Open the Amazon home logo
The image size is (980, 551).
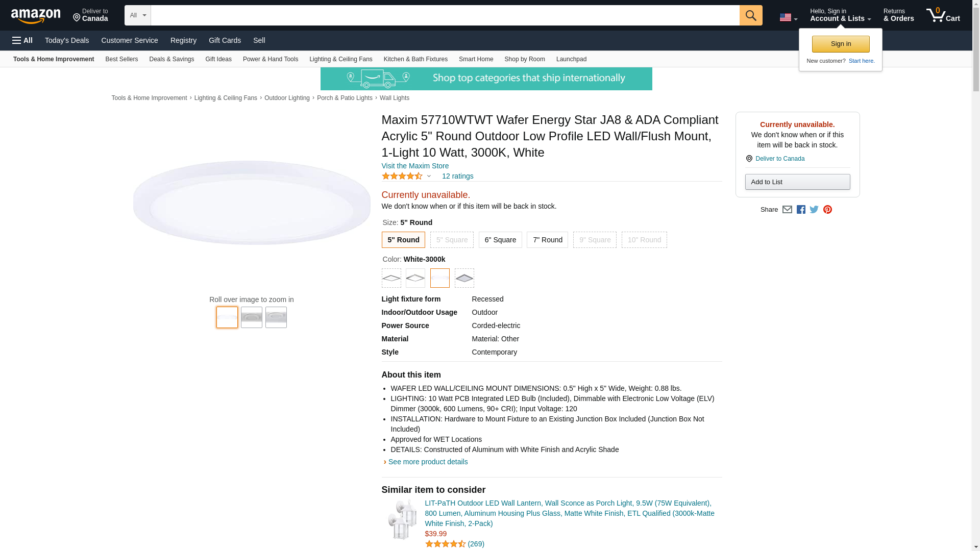(36, 16)
